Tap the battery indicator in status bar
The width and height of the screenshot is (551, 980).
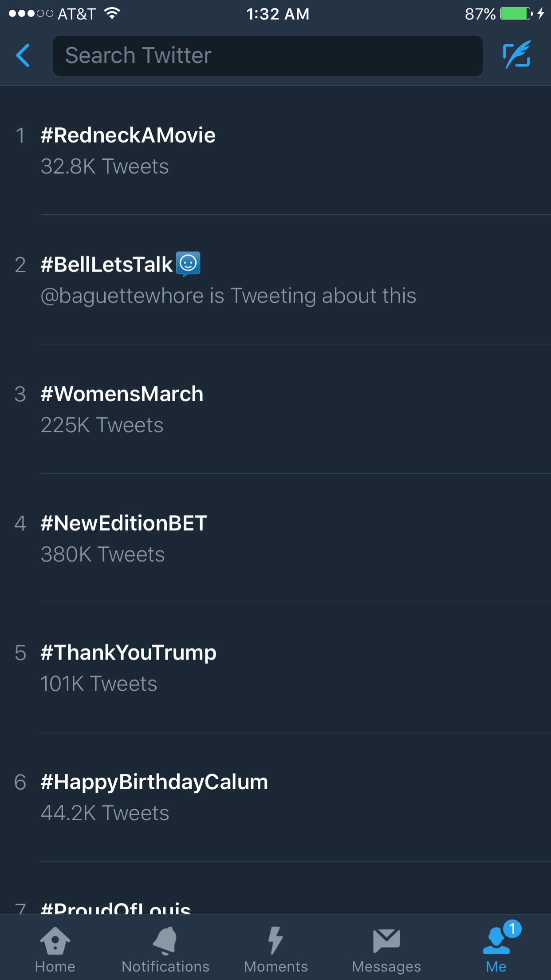(516, 14)
